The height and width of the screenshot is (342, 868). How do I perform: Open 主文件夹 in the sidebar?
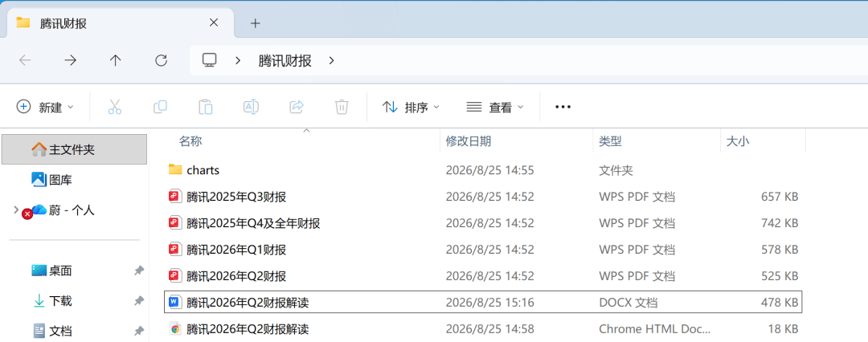pos(74,149)
